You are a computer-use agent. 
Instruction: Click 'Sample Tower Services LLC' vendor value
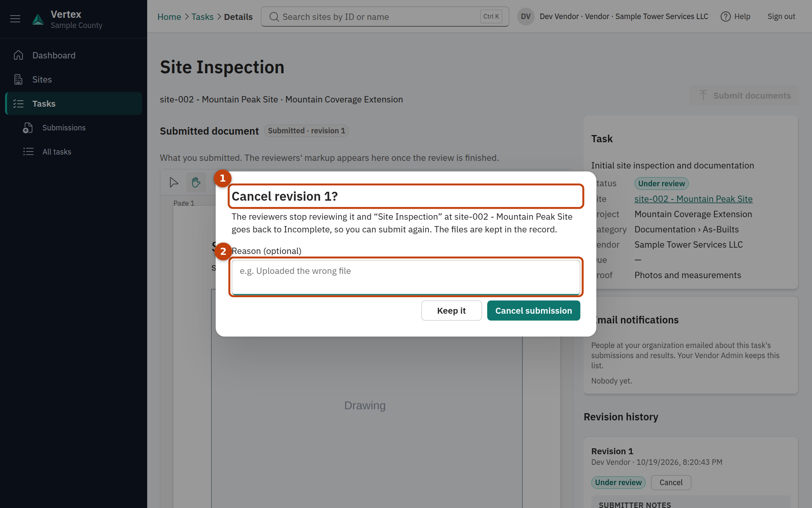pos(689,245)
